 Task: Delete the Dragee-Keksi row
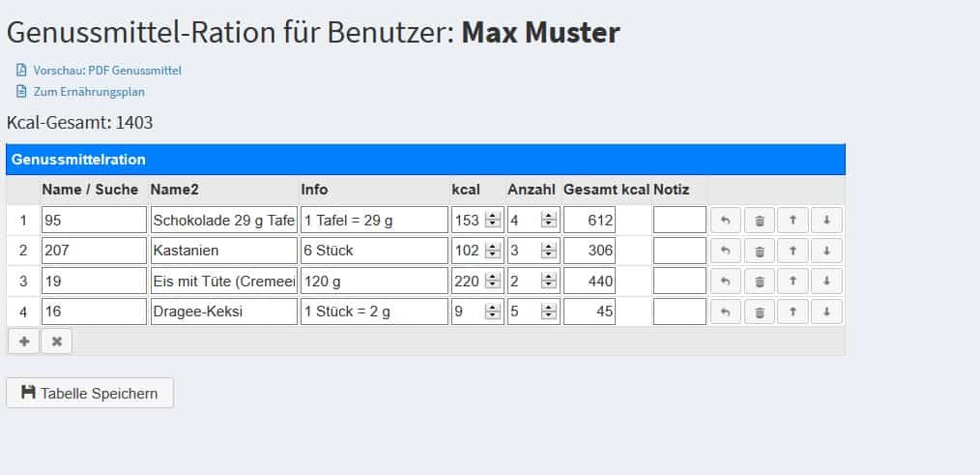(760, 312)
